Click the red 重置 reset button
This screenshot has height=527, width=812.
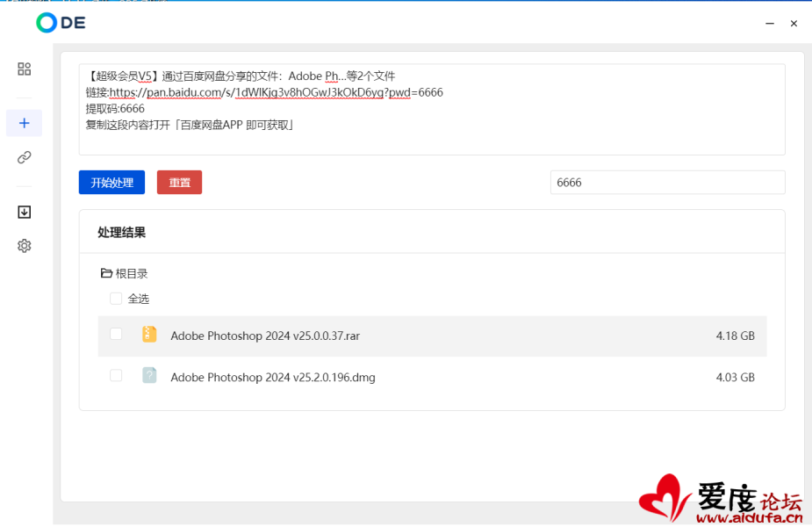[179, 183]
